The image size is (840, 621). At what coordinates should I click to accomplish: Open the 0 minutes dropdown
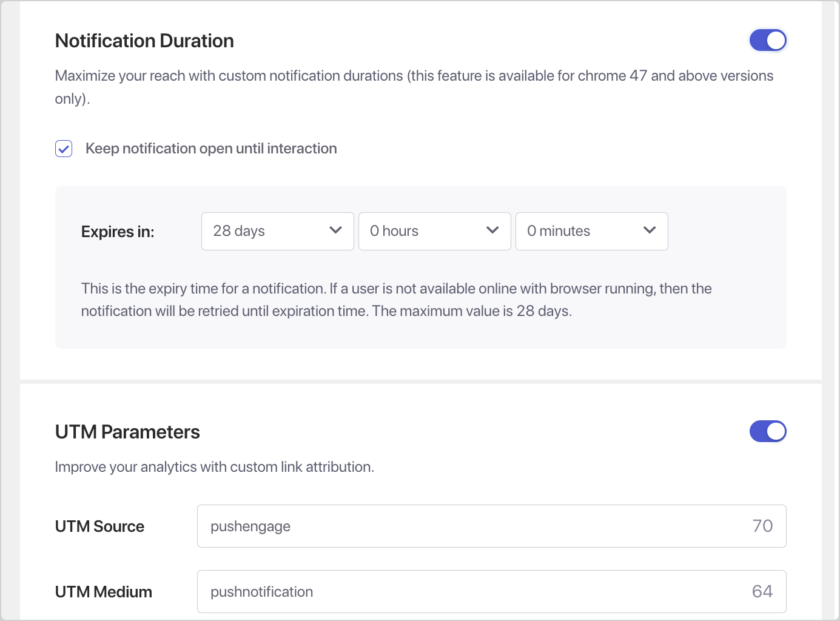point(592,231)
